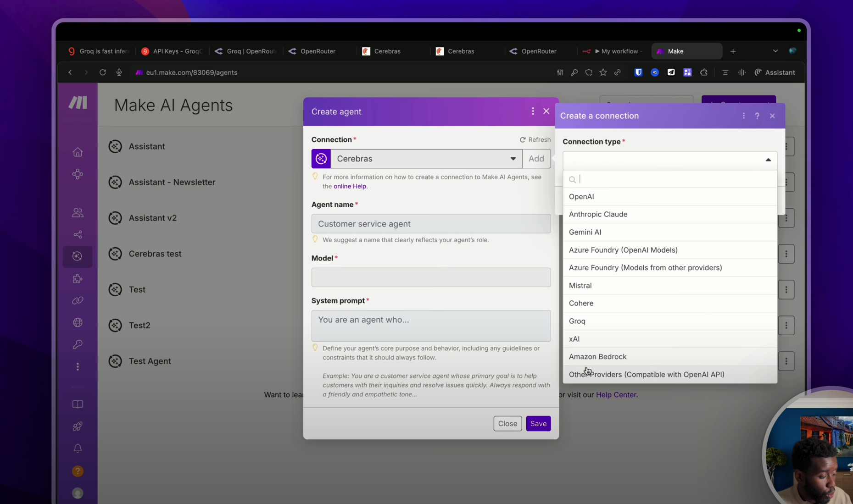Screen dimensions: 853x504
Task: Open the user profile avatar in sidebar
Action: 78,493
